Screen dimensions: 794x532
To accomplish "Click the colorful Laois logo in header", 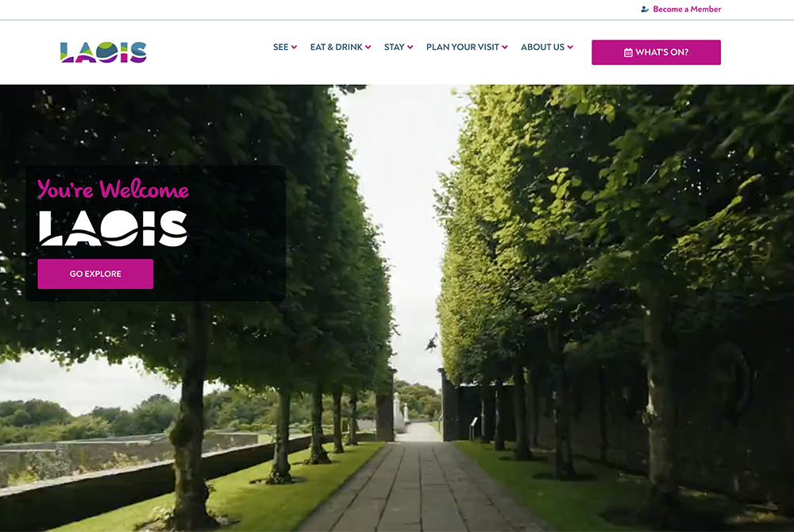I will 103,52.
